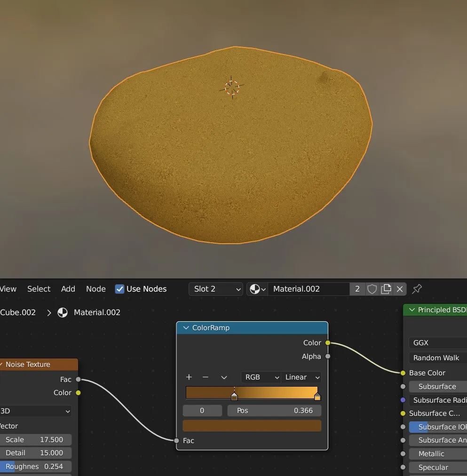The height and width of the screenshot is (476, 467).
Task: Click the fake user shield icon
Action: pos(372,289)
